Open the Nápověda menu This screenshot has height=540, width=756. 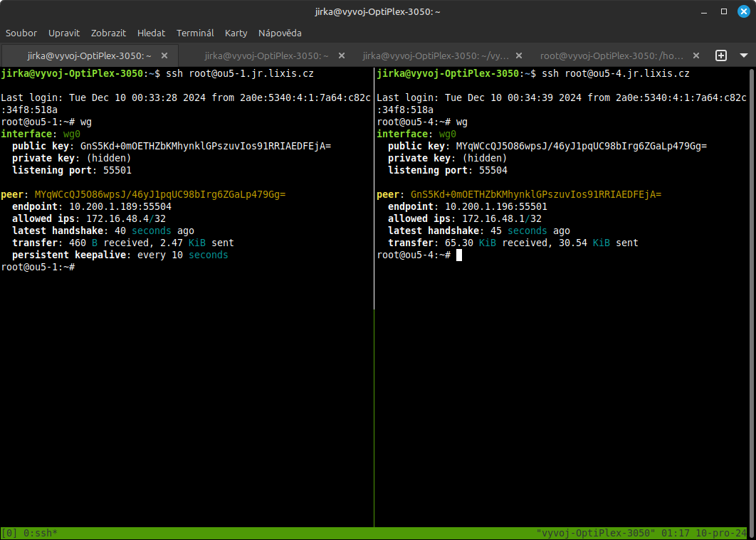point(280,33)
